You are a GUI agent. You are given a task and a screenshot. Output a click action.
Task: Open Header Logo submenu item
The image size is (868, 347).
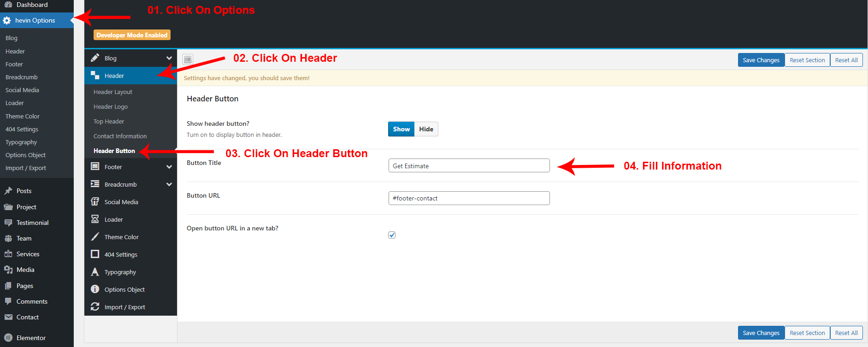click(111, 106)
